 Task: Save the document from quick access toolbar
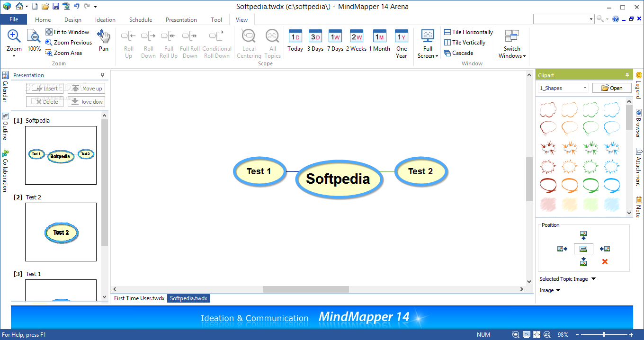(x=56, y=6)
